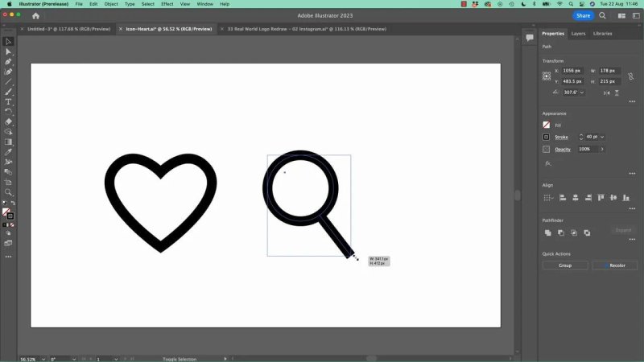Select the Curvature tool

[x=8, y=72]
